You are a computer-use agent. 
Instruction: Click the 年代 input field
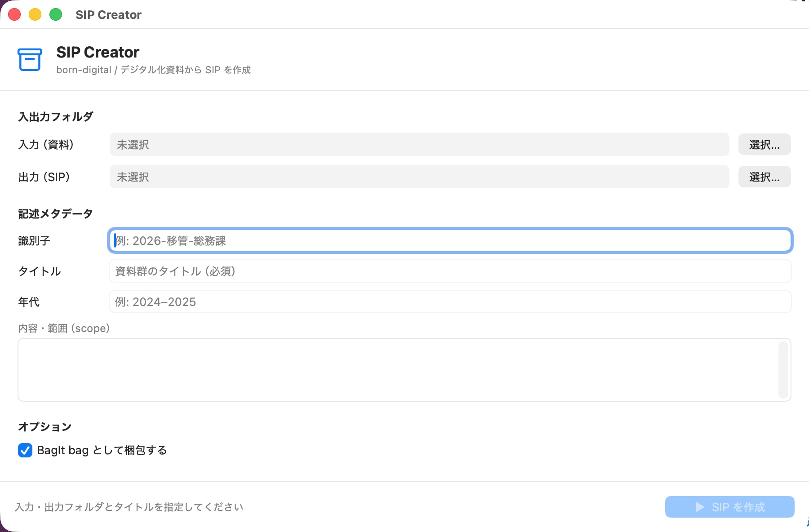point(450,301)
